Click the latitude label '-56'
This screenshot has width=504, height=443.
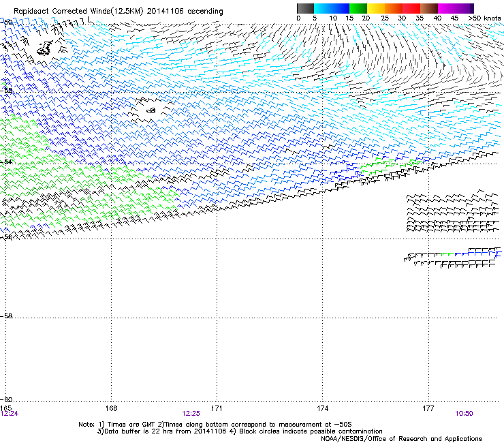(6, 237)
